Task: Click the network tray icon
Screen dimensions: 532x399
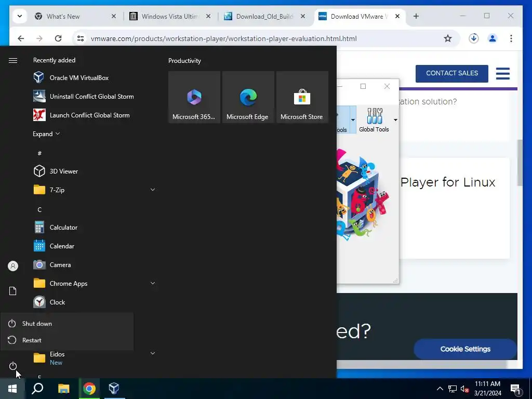Action: (453, 389)
